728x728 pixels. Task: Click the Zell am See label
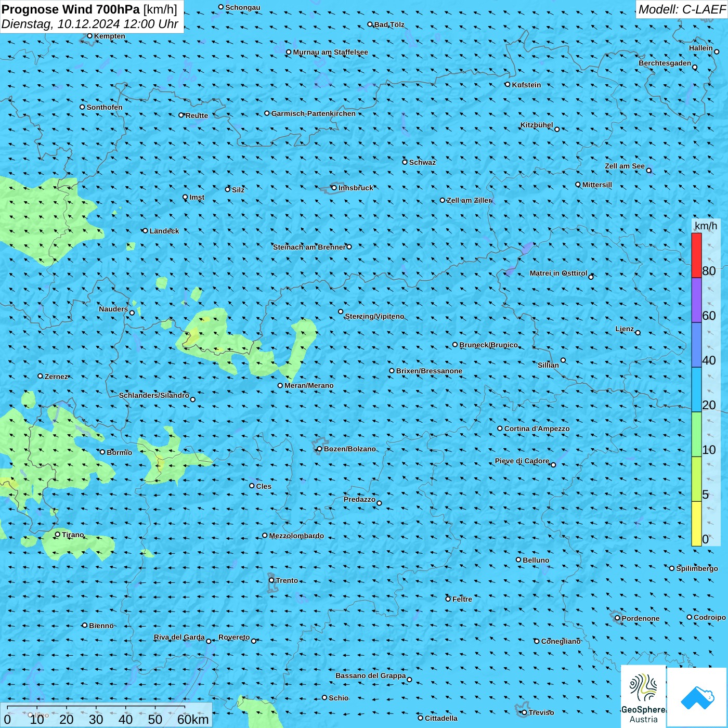(x=625, y=166)
